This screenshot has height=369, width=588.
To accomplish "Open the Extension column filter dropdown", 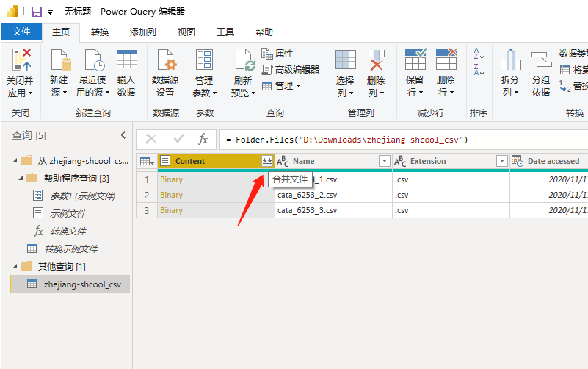I will coord(501,161).
